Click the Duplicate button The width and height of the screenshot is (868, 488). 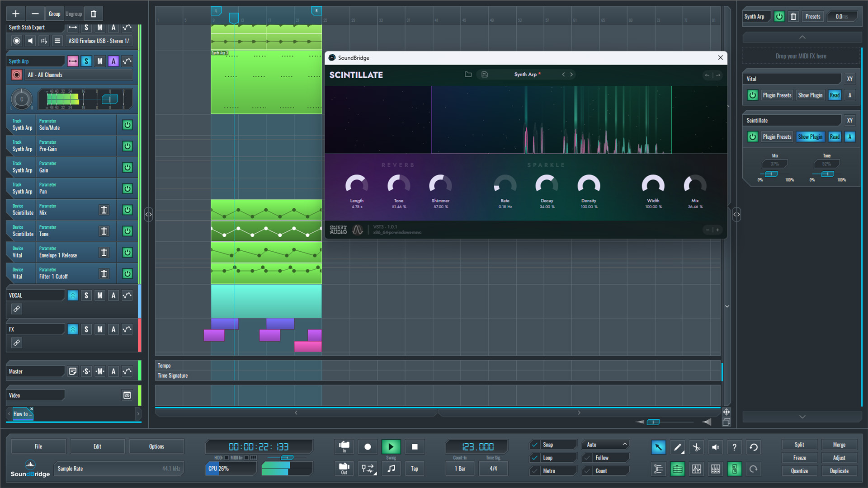[839, 471]
